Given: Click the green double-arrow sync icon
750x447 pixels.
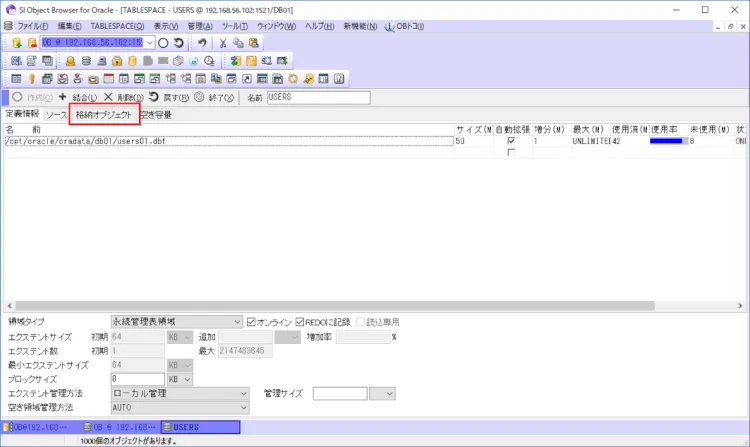Looking at the screenshot, I should (236, 61).
